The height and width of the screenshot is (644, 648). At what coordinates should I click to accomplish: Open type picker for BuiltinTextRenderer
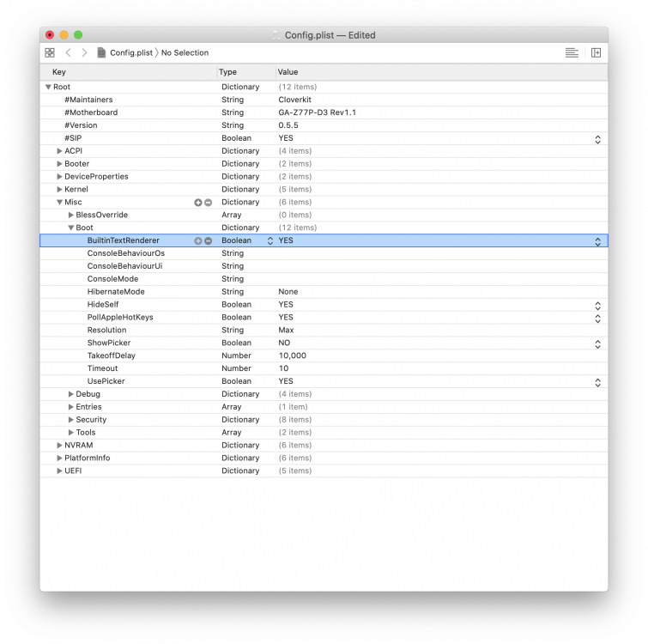270,241
